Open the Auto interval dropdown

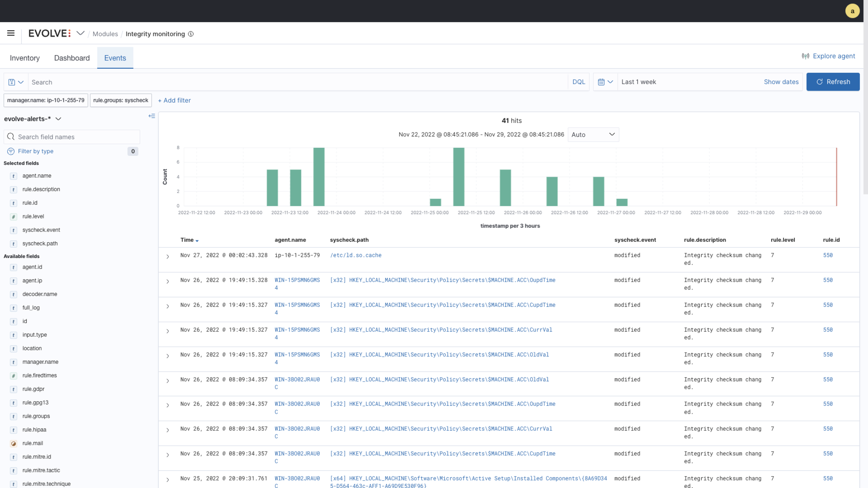[x=593, y=135]
